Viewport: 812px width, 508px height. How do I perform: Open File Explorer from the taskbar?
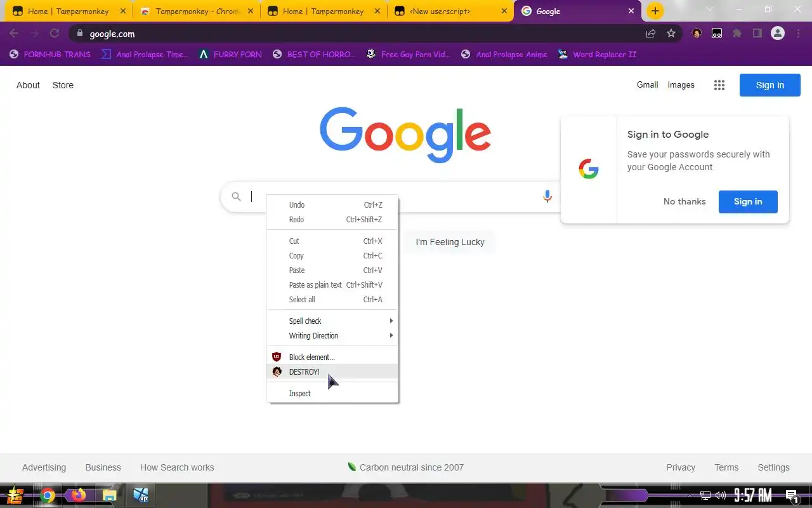pos(109,495)
